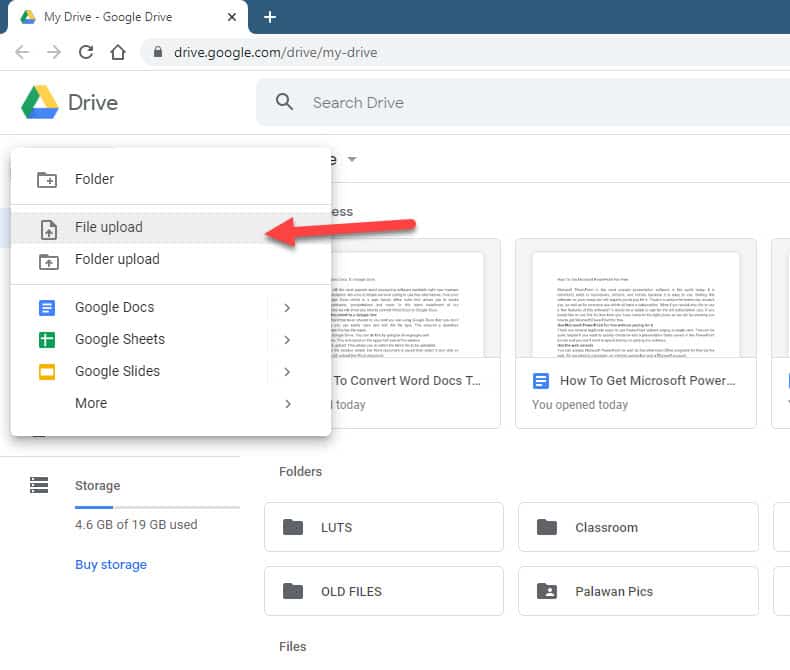
Task: Click the shared Palawan Pics folder icon
Action: [547, 591]
